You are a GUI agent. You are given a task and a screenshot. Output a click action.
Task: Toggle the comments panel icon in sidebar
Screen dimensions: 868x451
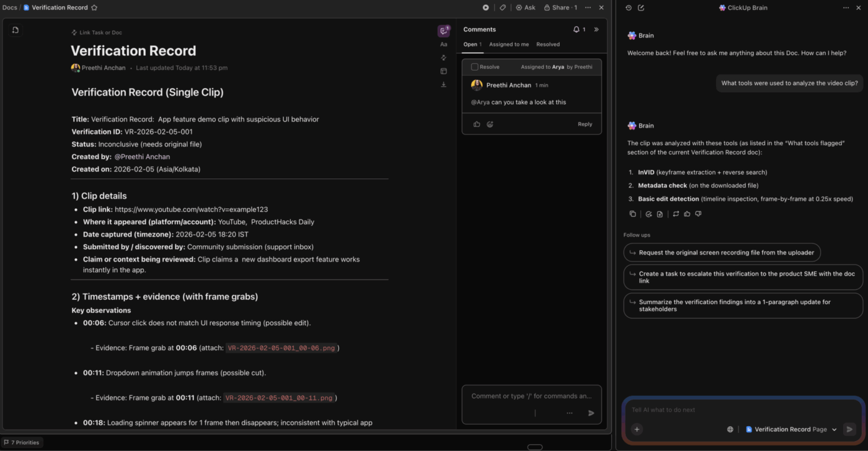[443, 30]
